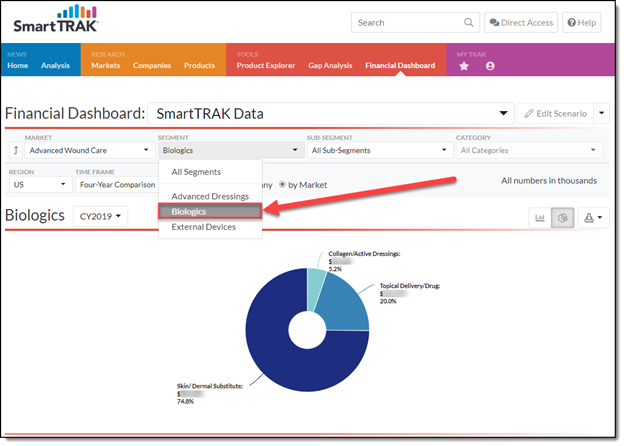Click the swap arrow icon beside Market

[x=16, y=150]
